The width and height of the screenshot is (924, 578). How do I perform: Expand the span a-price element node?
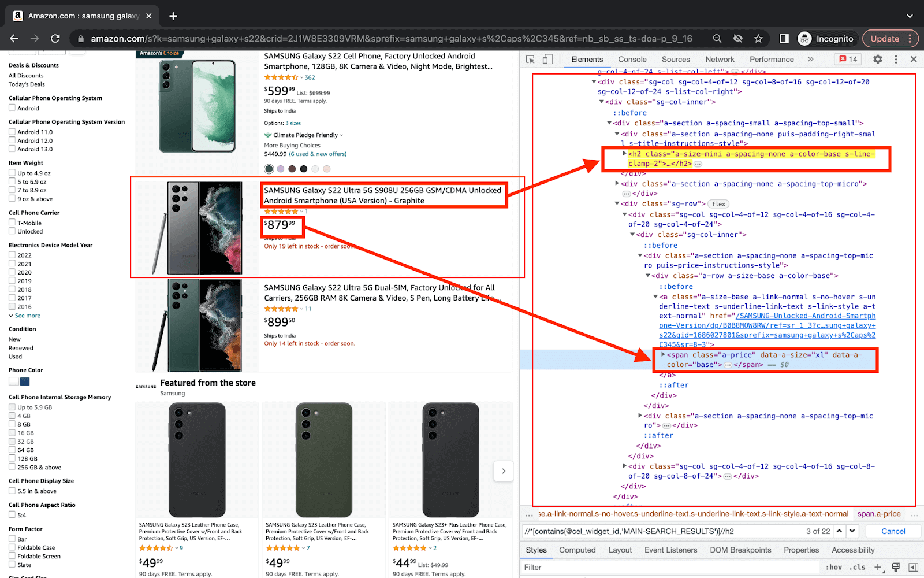pos(663,355)
